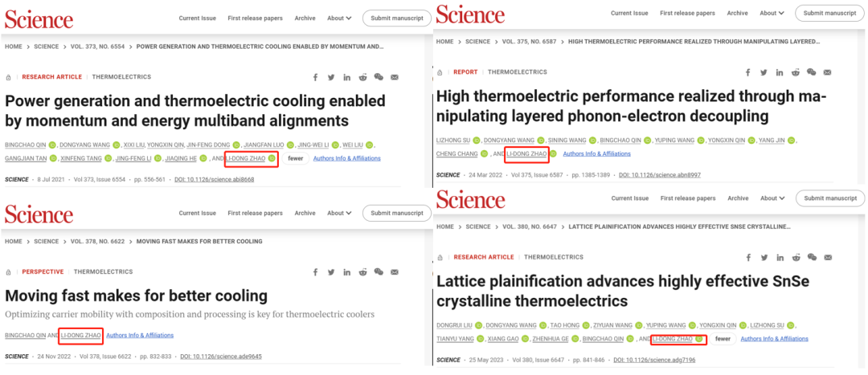Open Bingchao Qin's ORCID icon in the multiband article
This screenshot has height=375, width=868.
pos(52,145)
